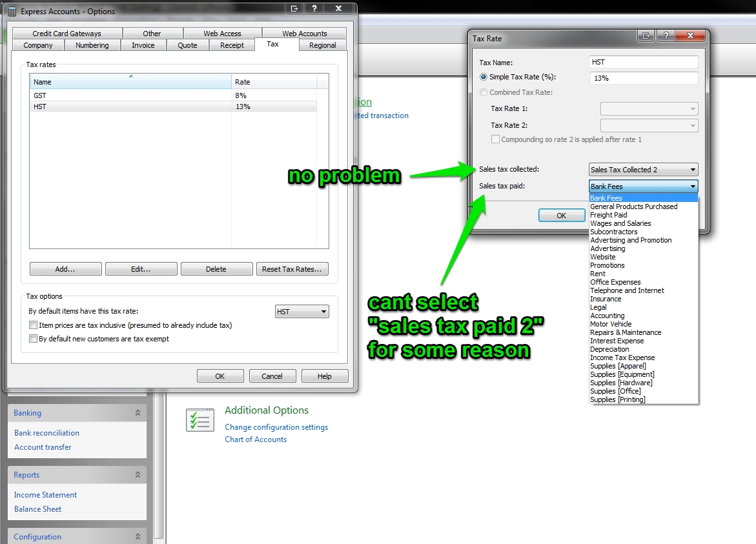This screenshot has width=756, height=544.
Task: Click the Tax Name input field
Action: pos(644,62)
